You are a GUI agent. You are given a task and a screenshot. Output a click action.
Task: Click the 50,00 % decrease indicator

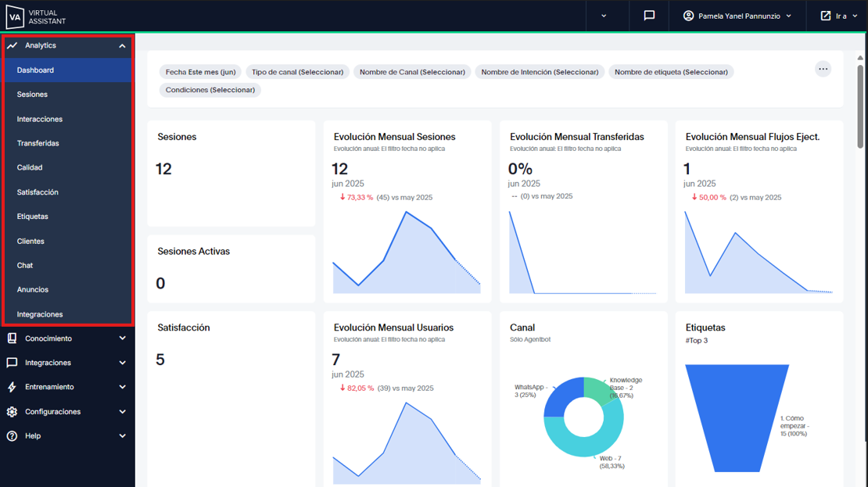click(708, 198)
